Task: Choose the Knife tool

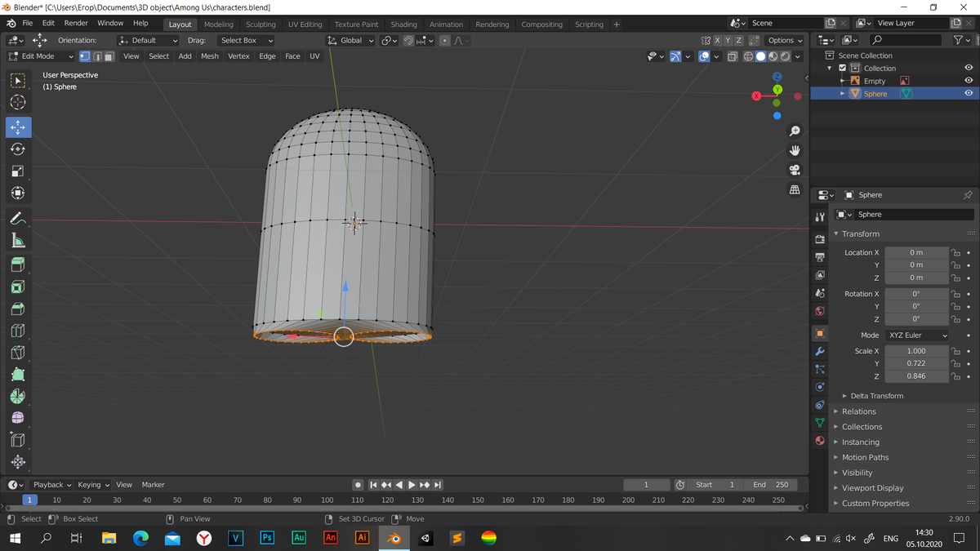Action: point(18,353)
